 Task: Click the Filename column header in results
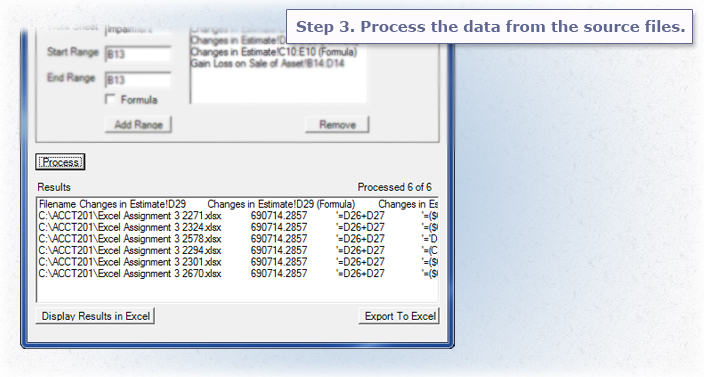pos(57,204)
